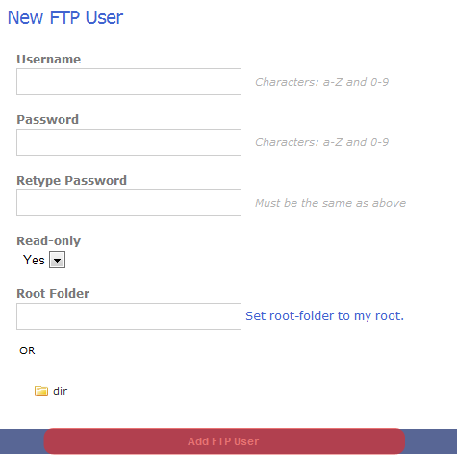457x476 pixels.
Task: Submit with Add FTP User button
Action: pyautogui.click(x=224, y=441)
